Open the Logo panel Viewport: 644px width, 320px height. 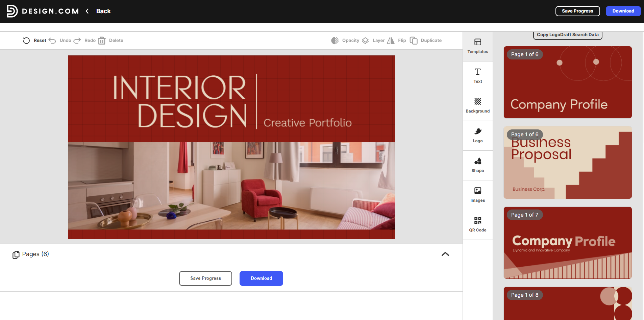click(x=478, y=136)
